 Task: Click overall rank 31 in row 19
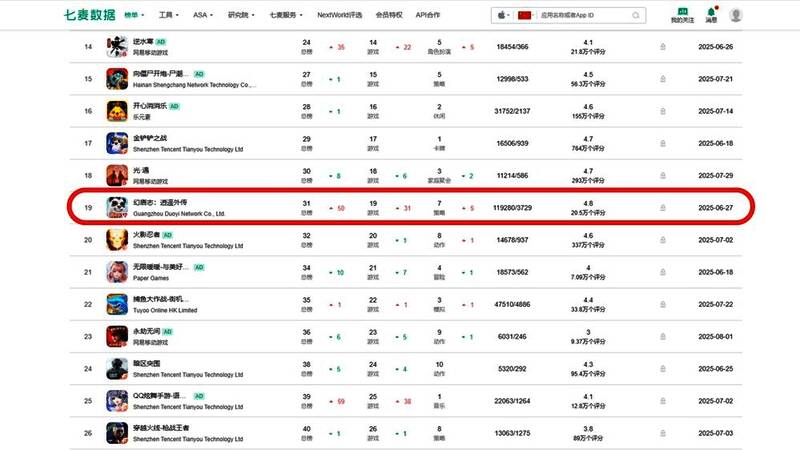tap(306, 203)
